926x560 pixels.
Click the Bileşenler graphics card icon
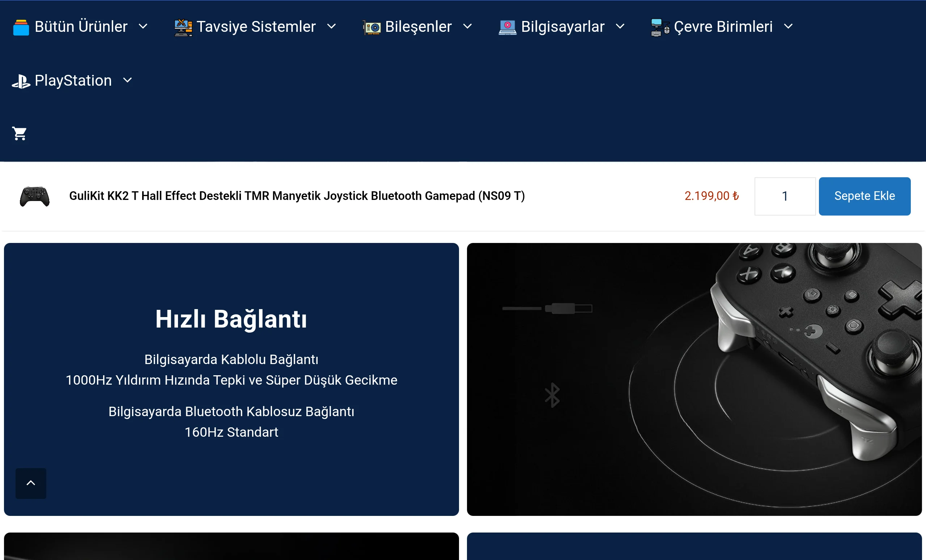[x=372, y=27]
